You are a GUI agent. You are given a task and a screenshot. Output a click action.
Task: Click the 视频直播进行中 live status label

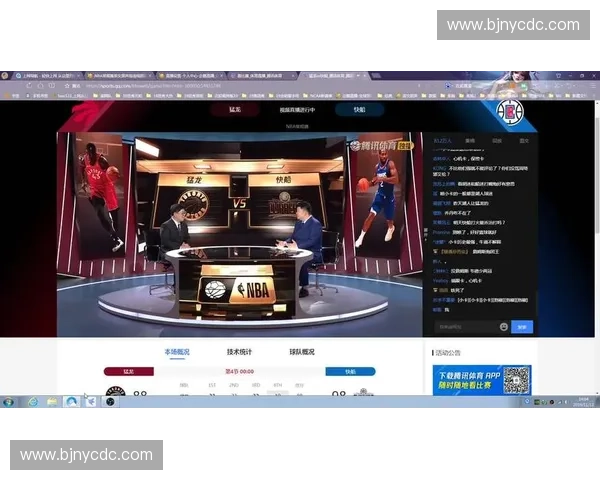297,110
